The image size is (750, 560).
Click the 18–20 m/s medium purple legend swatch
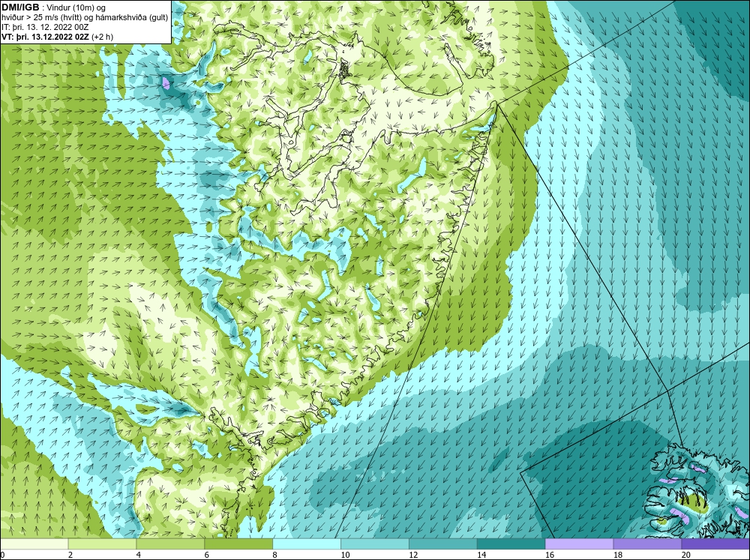[x=647, y=544]
